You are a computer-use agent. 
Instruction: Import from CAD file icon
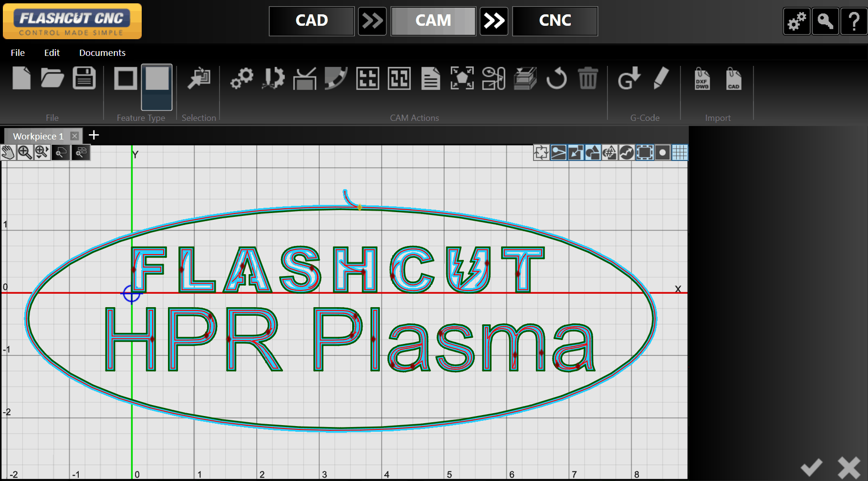(733, 78)
